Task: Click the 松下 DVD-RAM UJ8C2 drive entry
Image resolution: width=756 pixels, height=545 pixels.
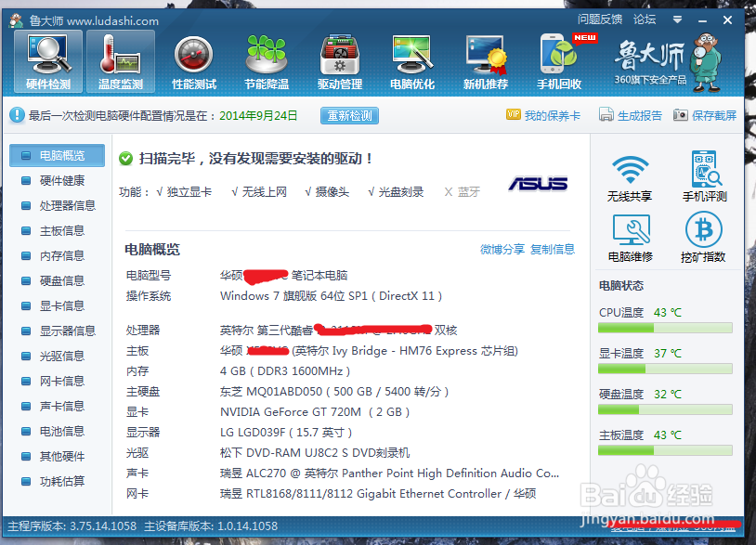Action: 315,453
